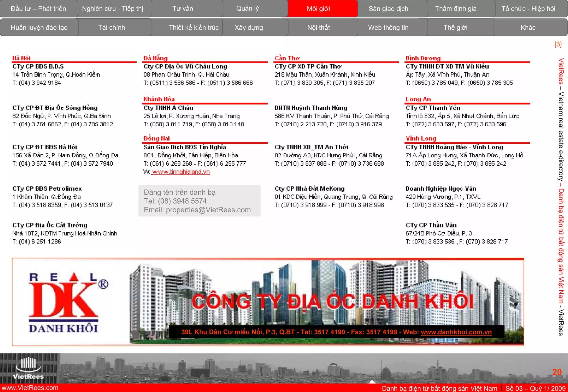
Task: Select Doanh Nghiệp Ngọc Vân entry
Action: click(441, 189)
